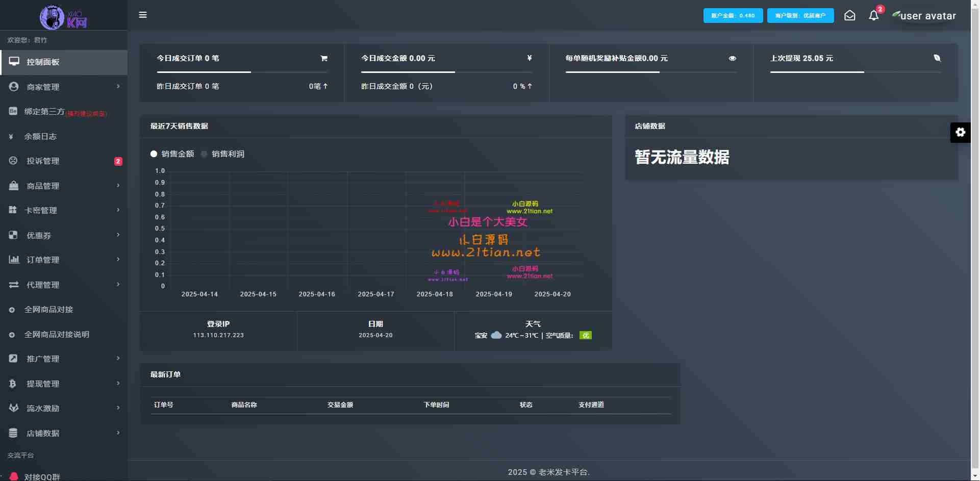This screenshot has width=980, height=481.
Task: Check notifications via the bell icon
Action: point(873,16)
